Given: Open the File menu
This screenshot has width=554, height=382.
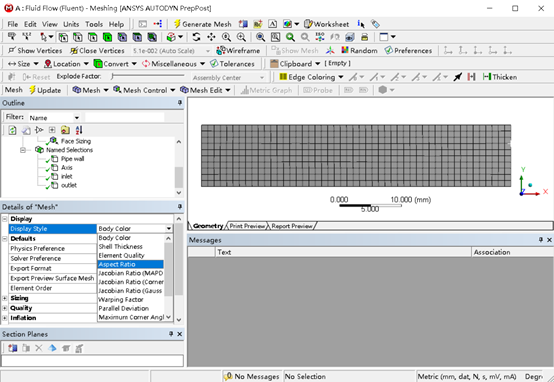Looking at the screenshot, I should click(x=13, y=24).
